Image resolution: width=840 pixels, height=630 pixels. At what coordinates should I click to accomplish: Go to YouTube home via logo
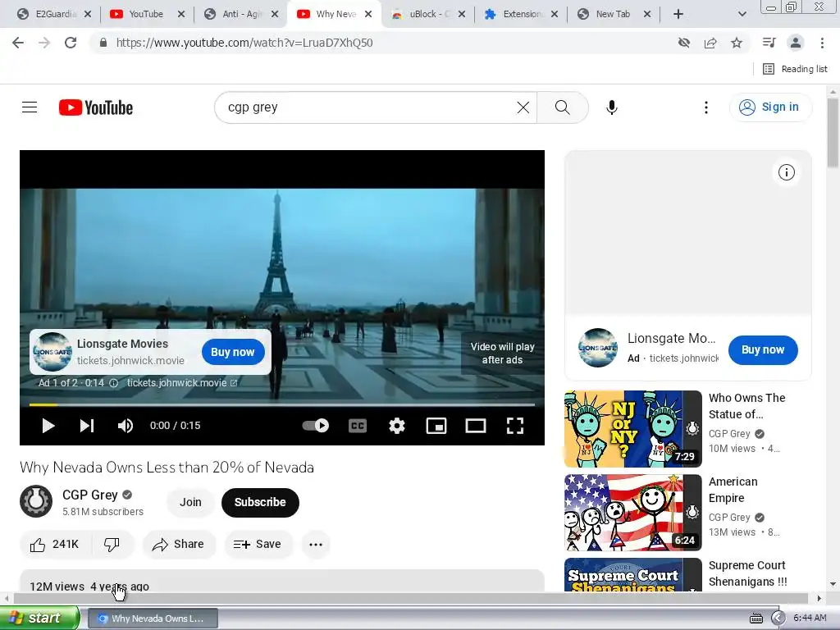[96, 107]
